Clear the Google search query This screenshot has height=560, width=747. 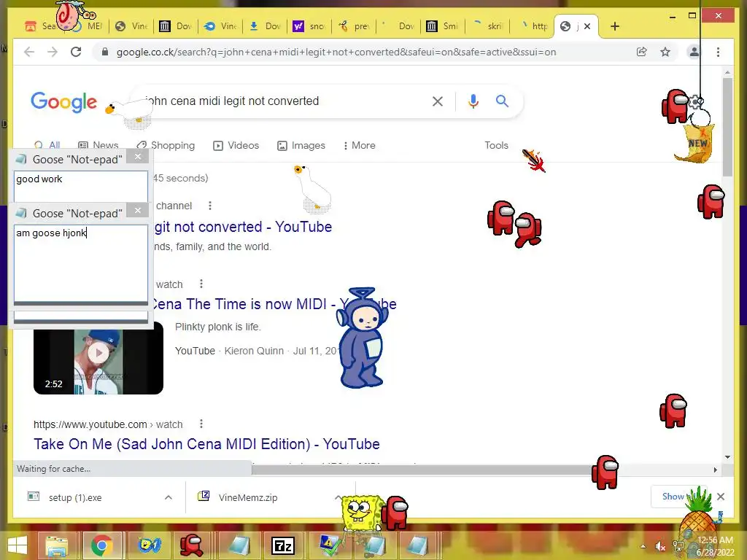tap(438, 101)
